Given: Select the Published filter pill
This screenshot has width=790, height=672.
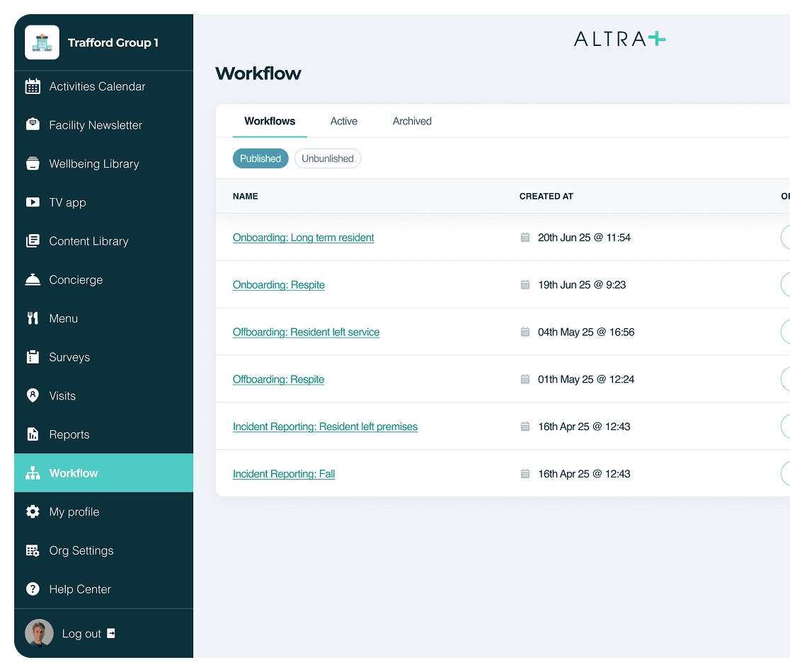Looking at the screenshot, I should [261, 158].
